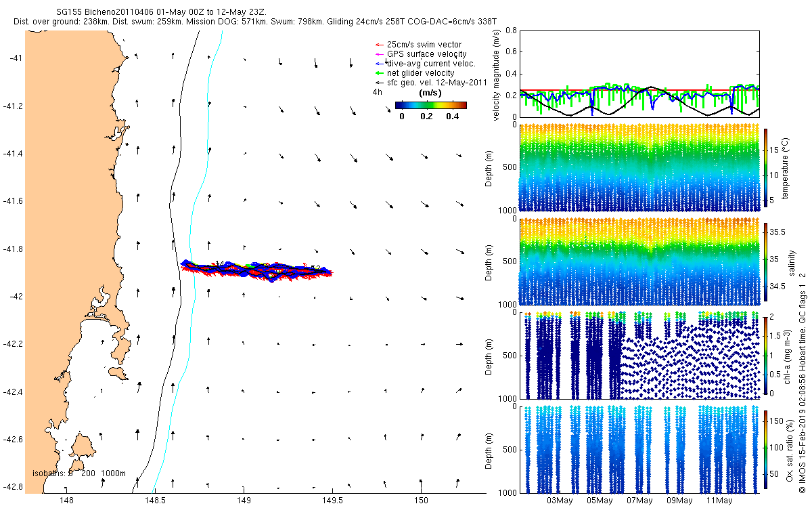Image resolution: width=812 pixels, height=508 pixels.
Task: Click the red line in velocity magnitude plot
Action: point(639,90)
